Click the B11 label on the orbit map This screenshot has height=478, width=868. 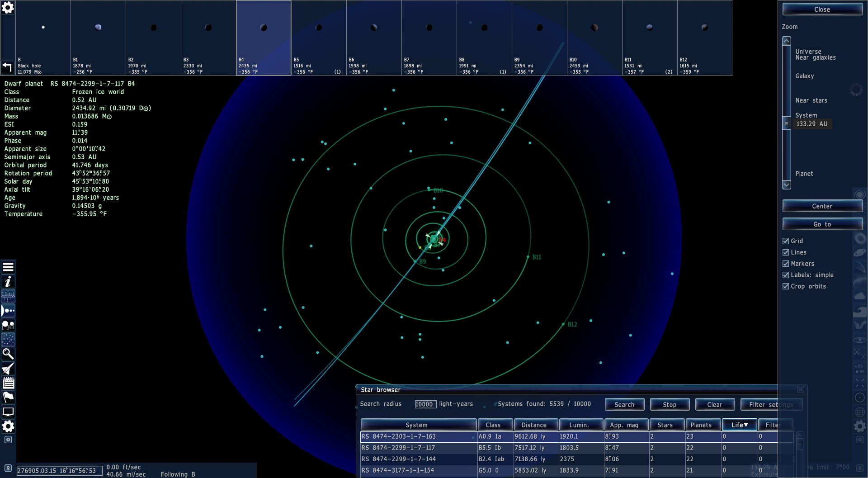[537, 257]
